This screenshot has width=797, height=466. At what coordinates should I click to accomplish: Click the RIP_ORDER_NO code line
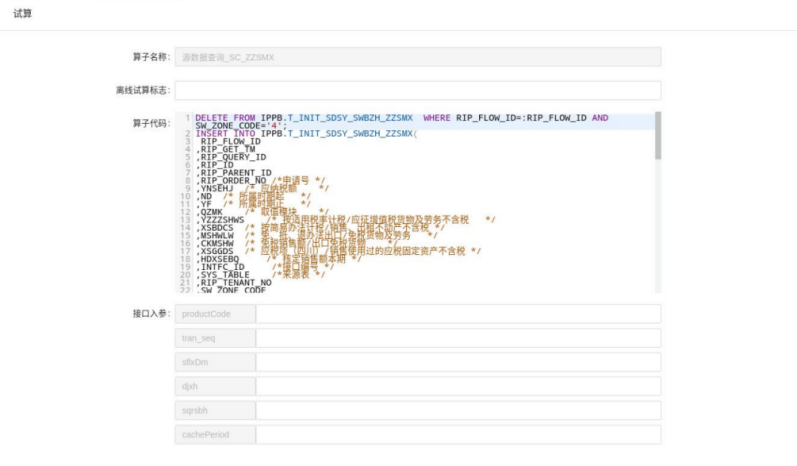(261, 181)
